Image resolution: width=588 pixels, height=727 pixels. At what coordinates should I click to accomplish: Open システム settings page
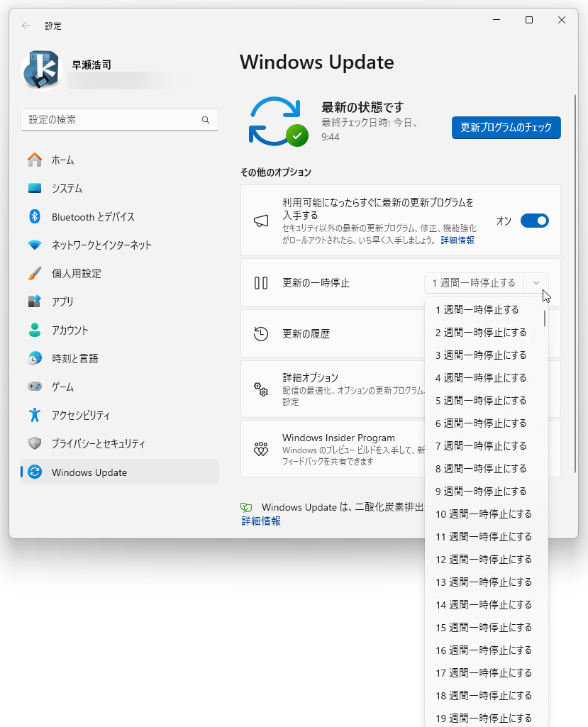click(120, 188)
